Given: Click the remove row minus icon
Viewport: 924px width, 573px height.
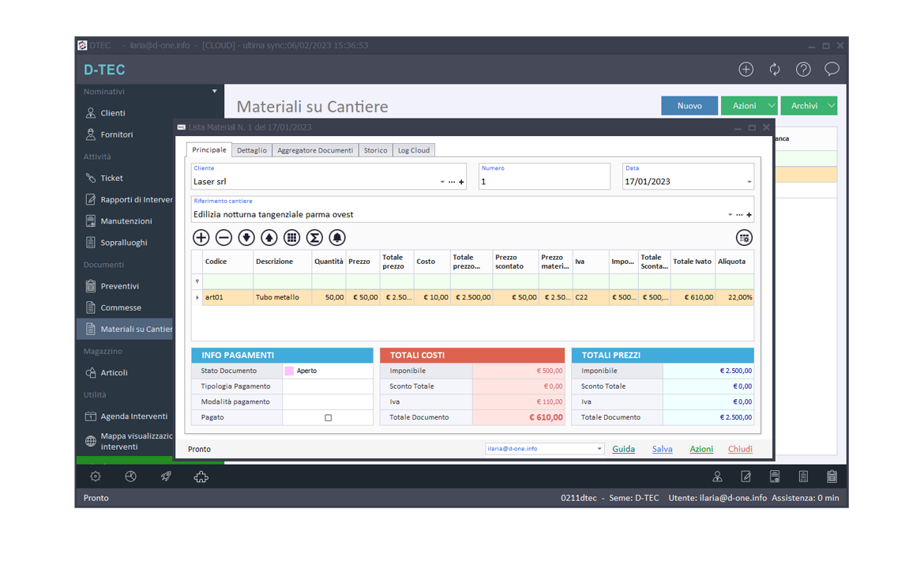Looking at the screenshot, I should click(x=223, y=237).
